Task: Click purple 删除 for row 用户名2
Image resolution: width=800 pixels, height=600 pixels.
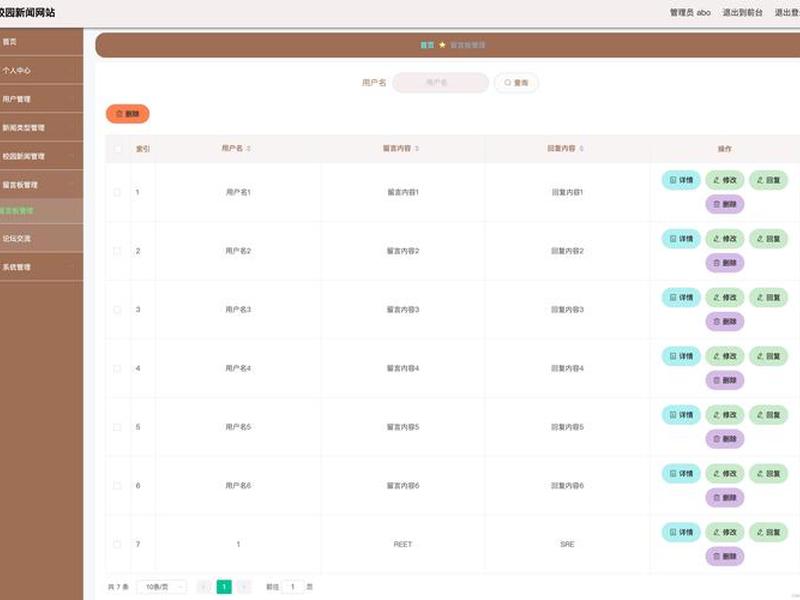Action: pyautogui.click(x=724, y=263)
